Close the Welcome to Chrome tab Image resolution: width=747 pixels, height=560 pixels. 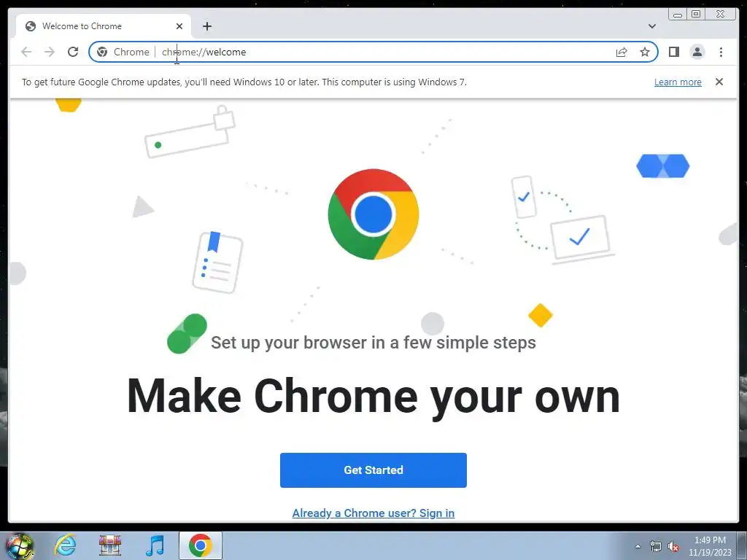[179, 26]
